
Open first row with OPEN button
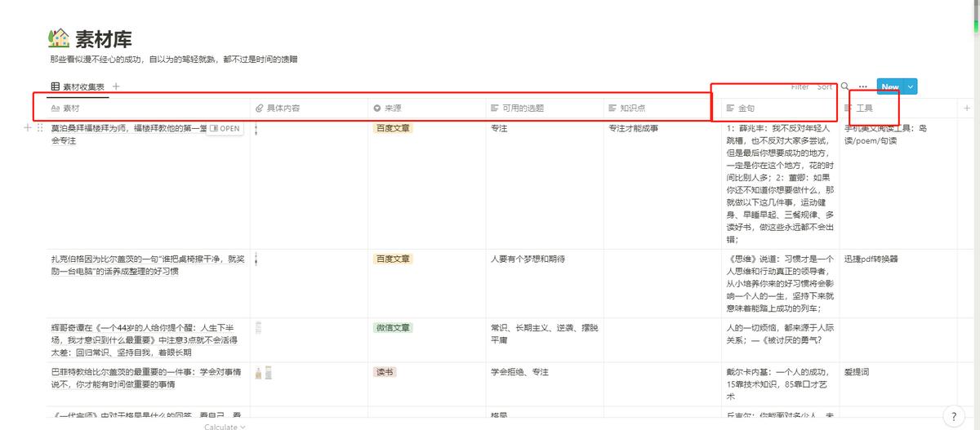point(225,128)
